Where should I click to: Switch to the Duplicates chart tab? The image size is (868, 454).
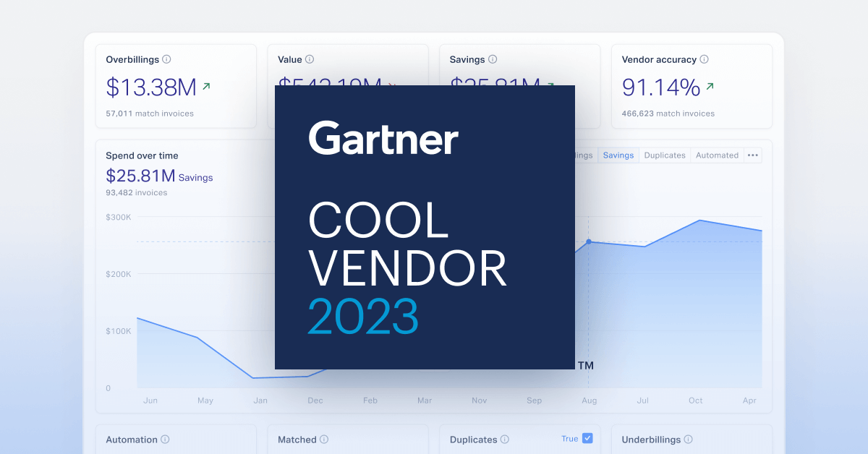tap(664, 155)
